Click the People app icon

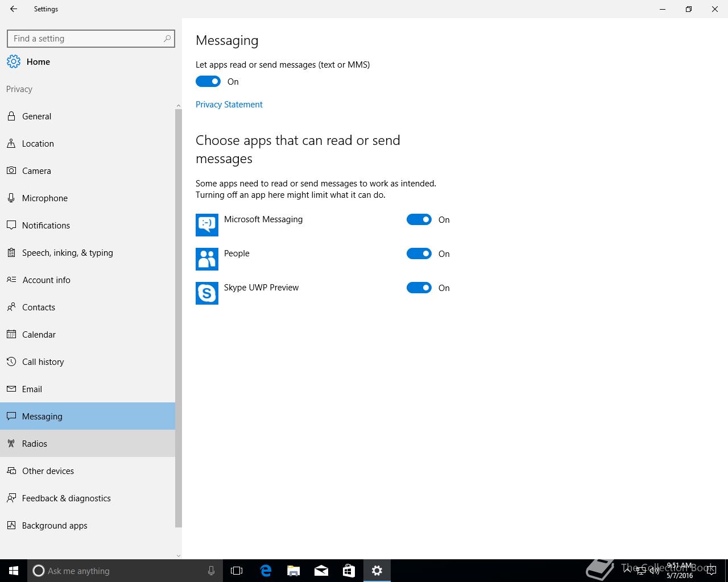coord(207,259)
